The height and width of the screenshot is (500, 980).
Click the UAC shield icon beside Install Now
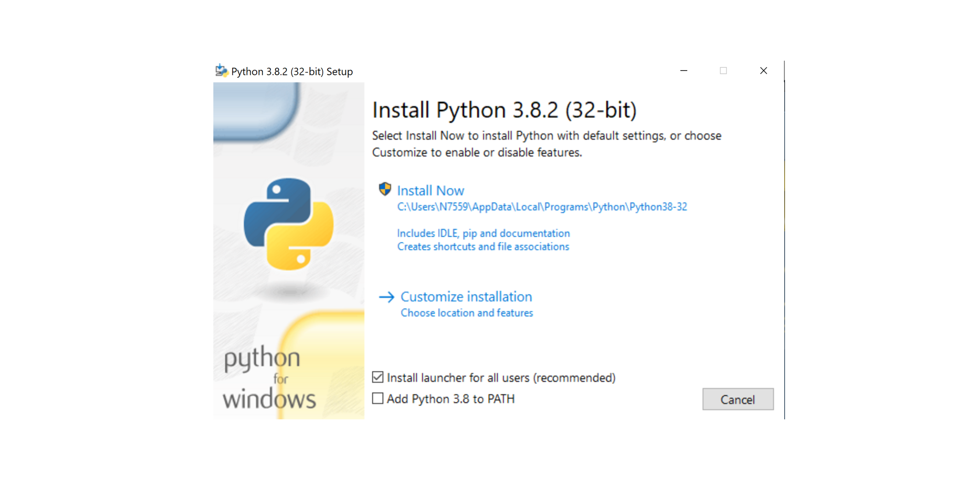pos(385,189)
